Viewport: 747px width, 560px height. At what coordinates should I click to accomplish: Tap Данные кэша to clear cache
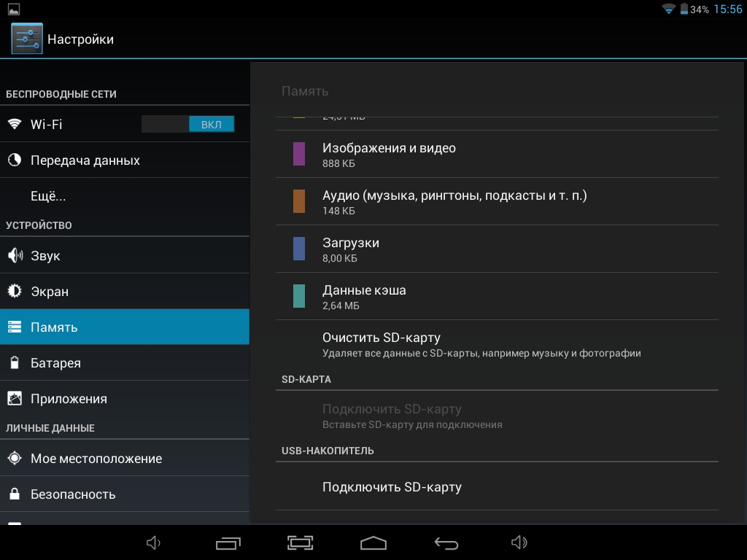364,297
